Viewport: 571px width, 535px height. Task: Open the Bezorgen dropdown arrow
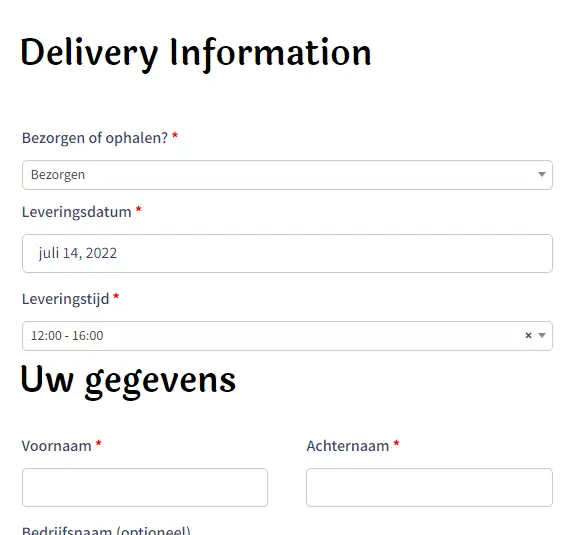pyautogui.click(x=542, y=174)
